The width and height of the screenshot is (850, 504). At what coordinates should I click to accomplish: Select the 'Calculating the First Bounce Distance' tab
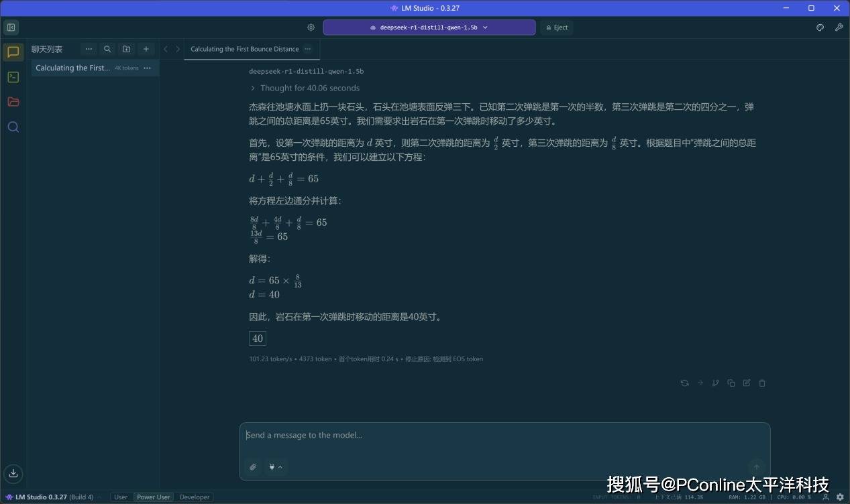(244, 49)
